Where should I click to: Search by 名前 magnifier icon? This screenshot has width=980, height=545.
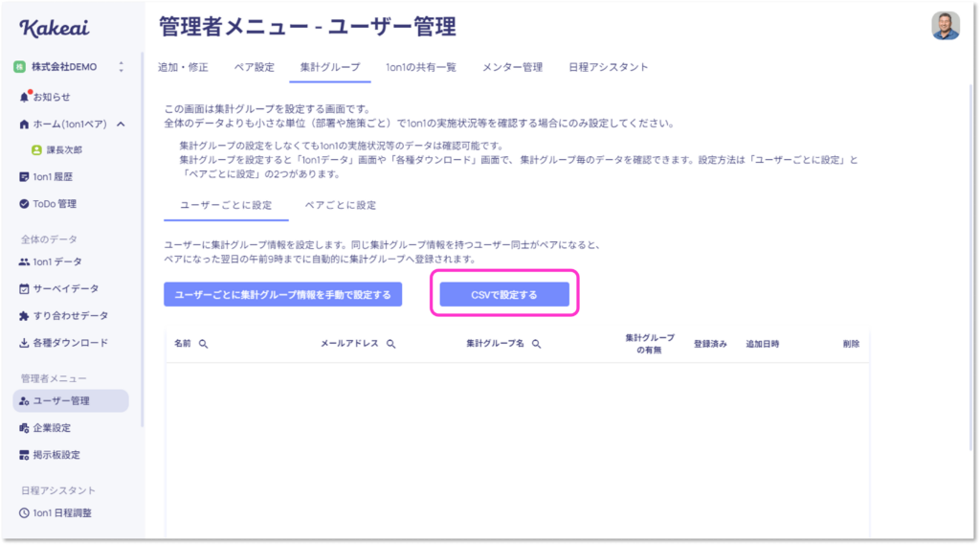click(203, 344)
